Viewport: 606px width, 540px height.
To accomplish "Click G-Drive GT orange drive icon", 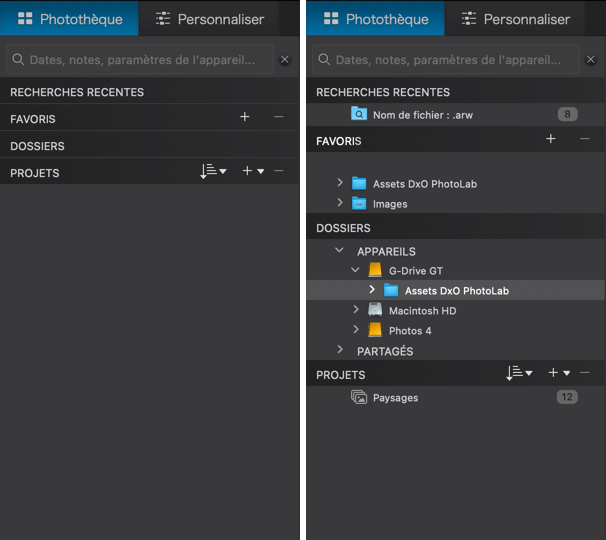I will pos(375,270).
